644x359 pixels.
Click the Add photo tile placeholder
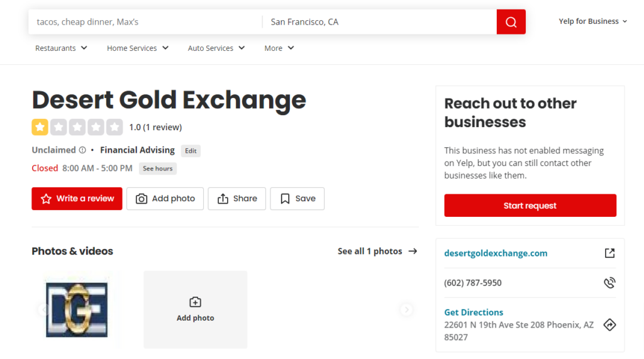point(196,310)
